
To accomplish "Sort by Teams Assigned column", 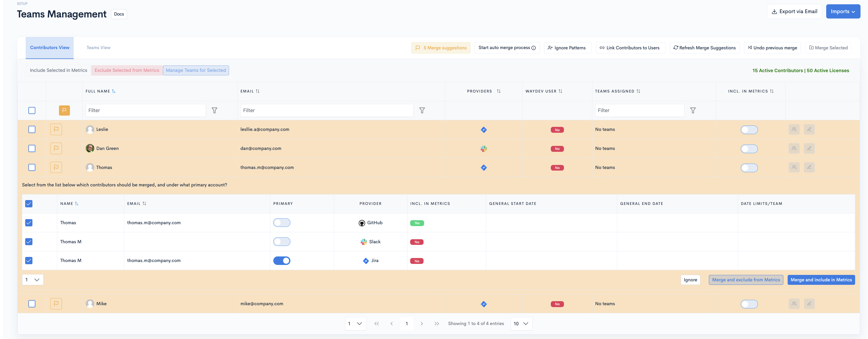I will [x=638, y=91].
